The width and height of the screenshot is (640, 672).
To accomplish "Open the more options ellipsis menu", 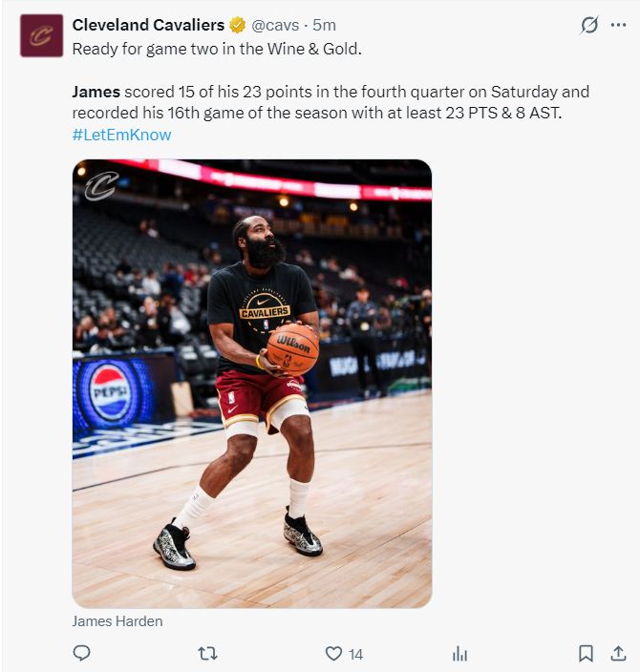I will (x=618, y=25).
